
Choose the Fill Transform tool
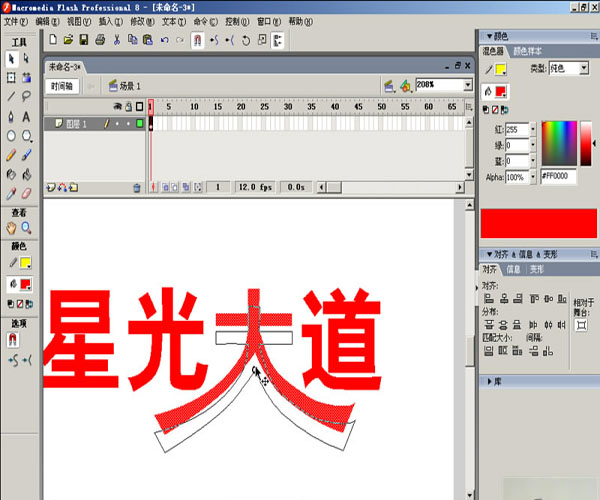tap(26, 78)
